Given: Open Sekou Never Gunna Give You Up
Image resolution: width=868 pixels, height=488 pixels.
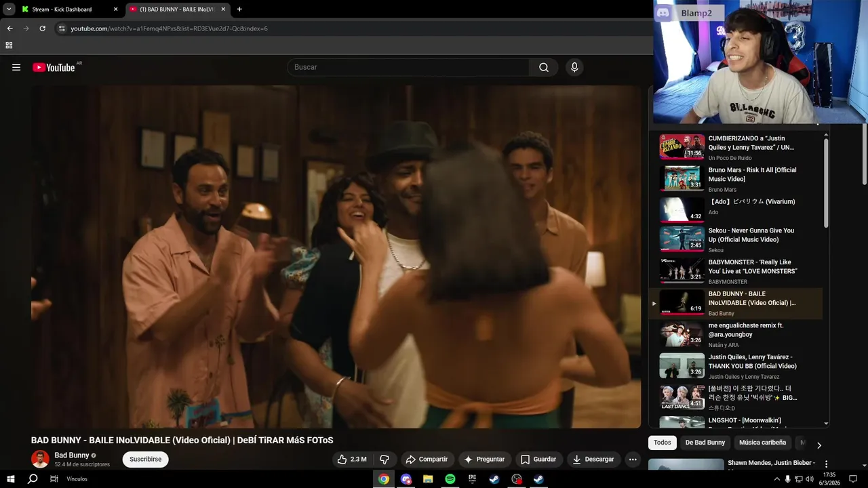Looking at the screenshot, I should tap(751, 235).
